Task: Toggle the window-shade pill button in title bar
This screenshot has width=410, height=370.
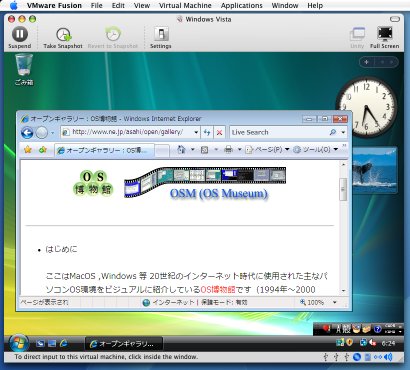Action: 395,19
